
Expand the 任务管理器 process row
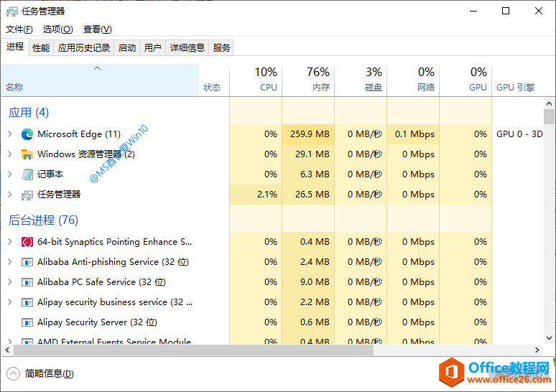pos(10,195)
